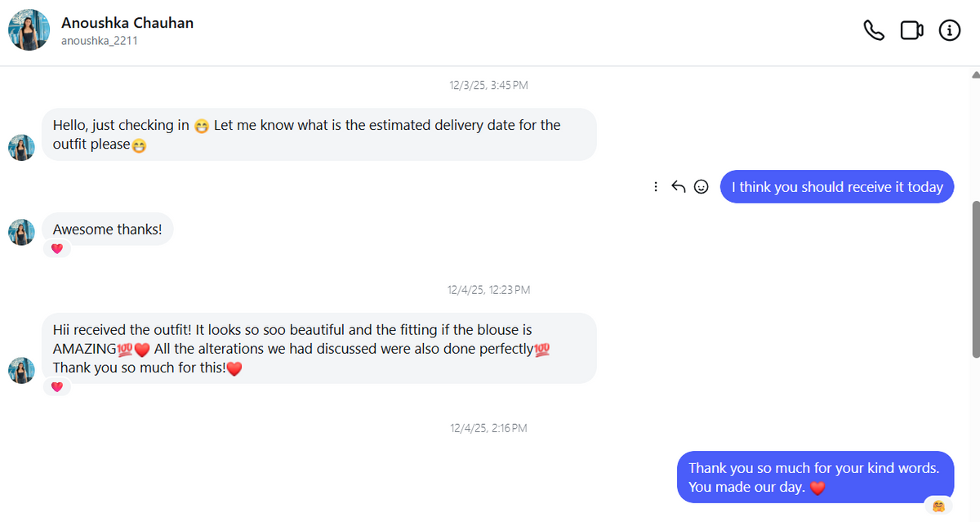Image resolution: width=980 pixels, height=522 pixels.
Task: Open more options for sent message
Action: pos(656,187)
